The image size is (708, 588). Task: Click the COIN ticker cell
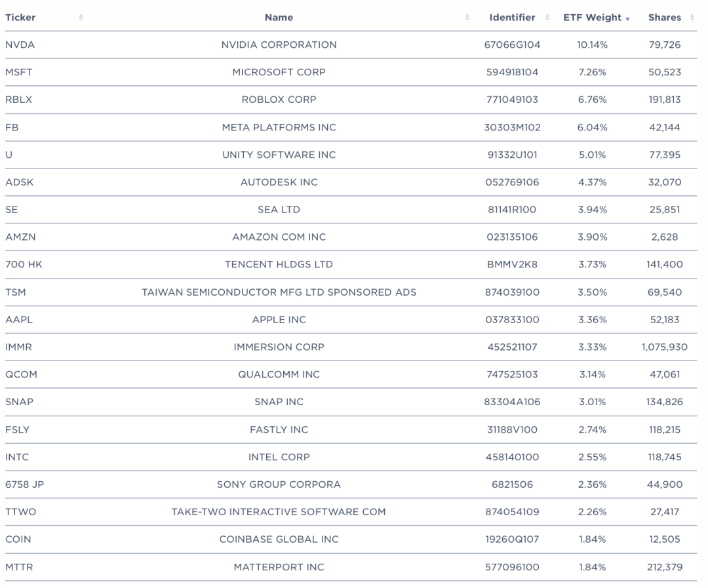pyautogui.click(x=18, y=539)
